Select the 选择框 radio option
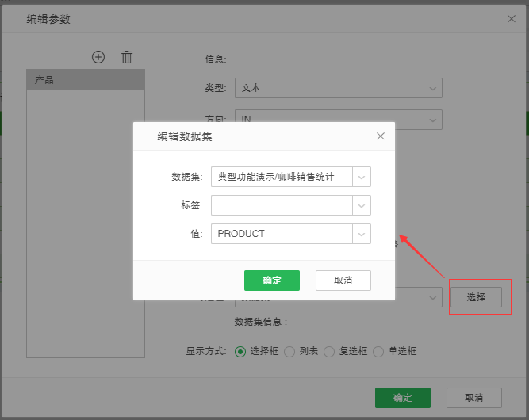 240,351
